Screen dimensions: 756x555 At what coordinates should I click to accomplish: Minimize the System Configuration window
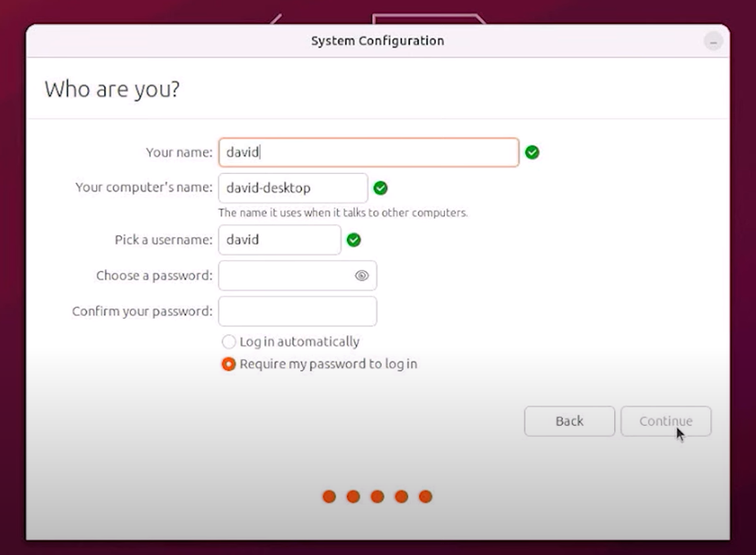coord(713,41)
